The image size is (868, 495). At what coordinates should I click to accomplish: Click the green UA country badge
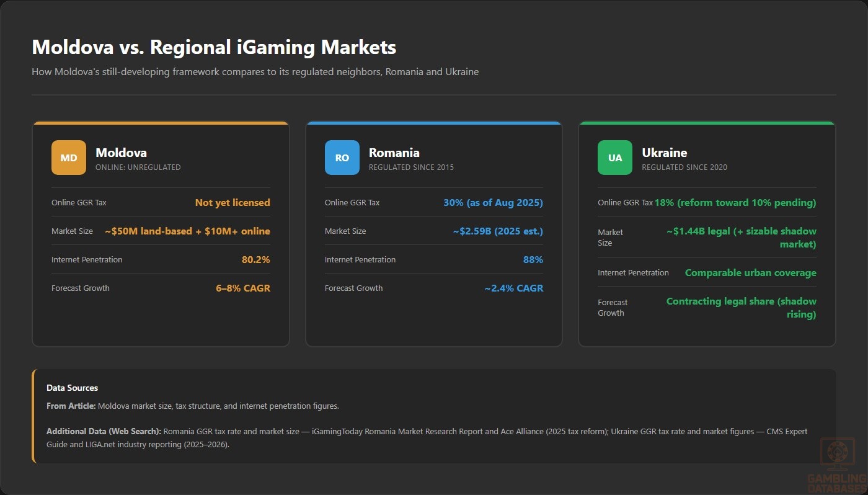pyautogui.click(x=615, y=158)
